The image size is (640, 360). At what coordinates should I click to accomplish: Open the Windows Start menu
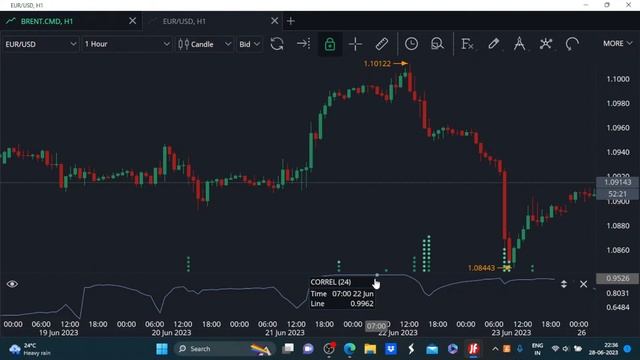pyautogui.click(x=162, y=349)
